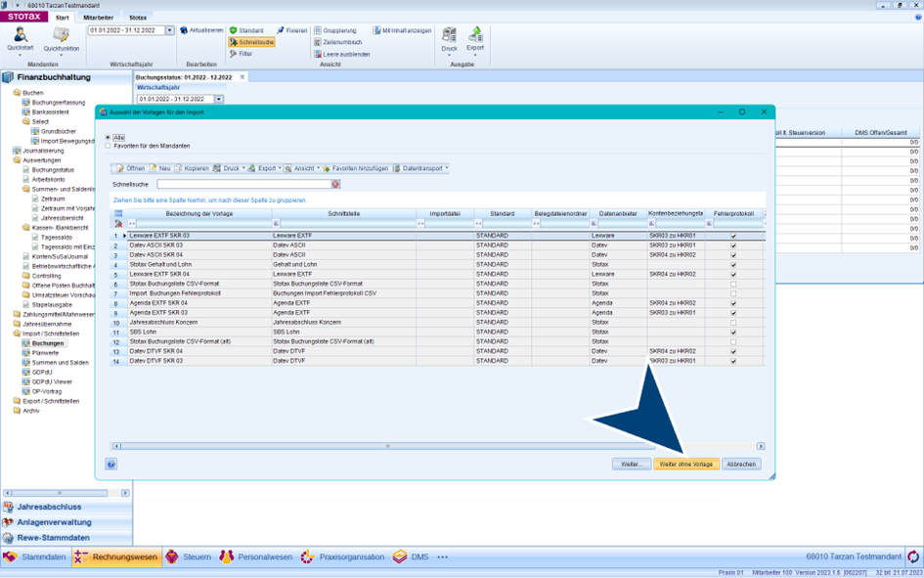This screenshot has width=924, height=578.
Task: Toggle Fehlerprotokoll checkbox for Jahresabschluss Konzern
Action: point(733,323)
